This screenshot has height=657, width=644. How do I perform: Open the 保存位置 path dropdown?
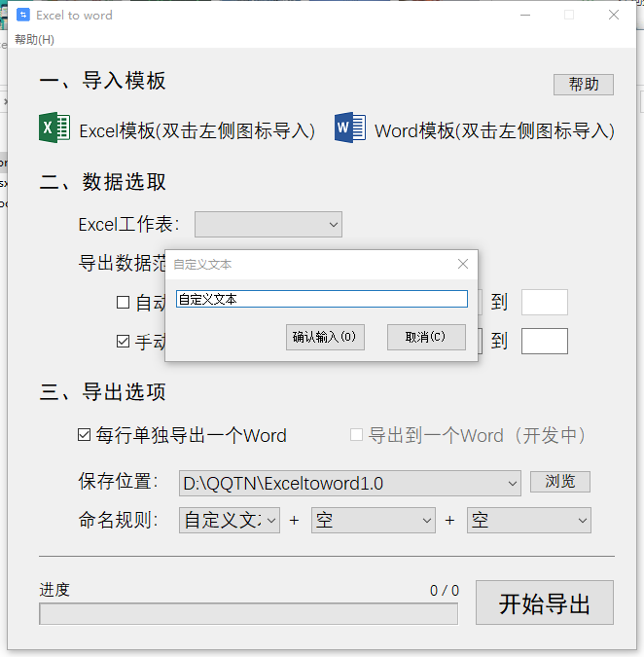pos(350,483)
